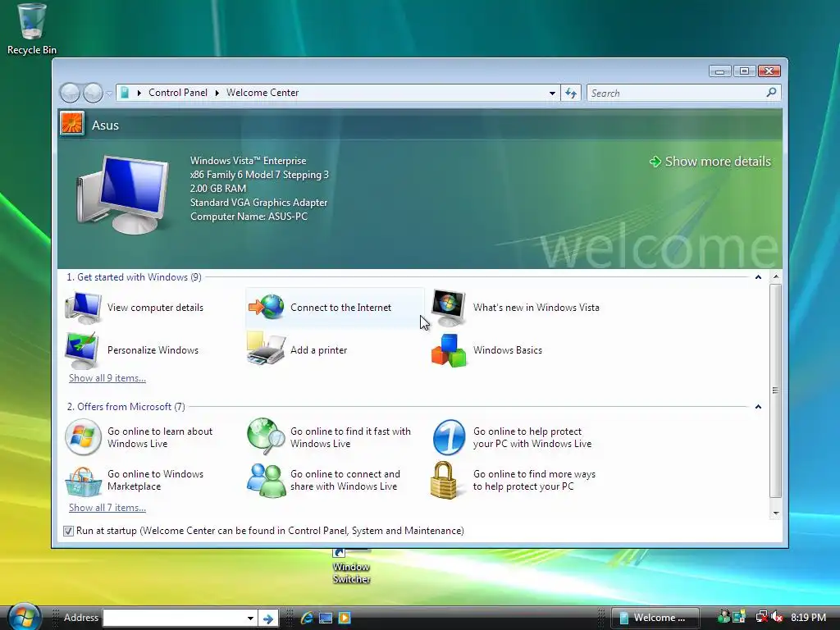Click the network status tray icon
Screen dimensions: 840x630
[x=761, y=617]
